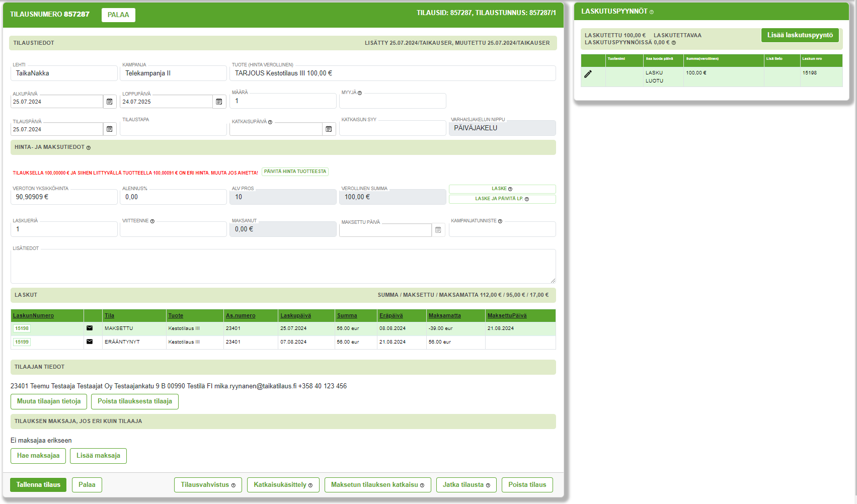Click Lisää laskutuspyyntö button

coord(800,35)
